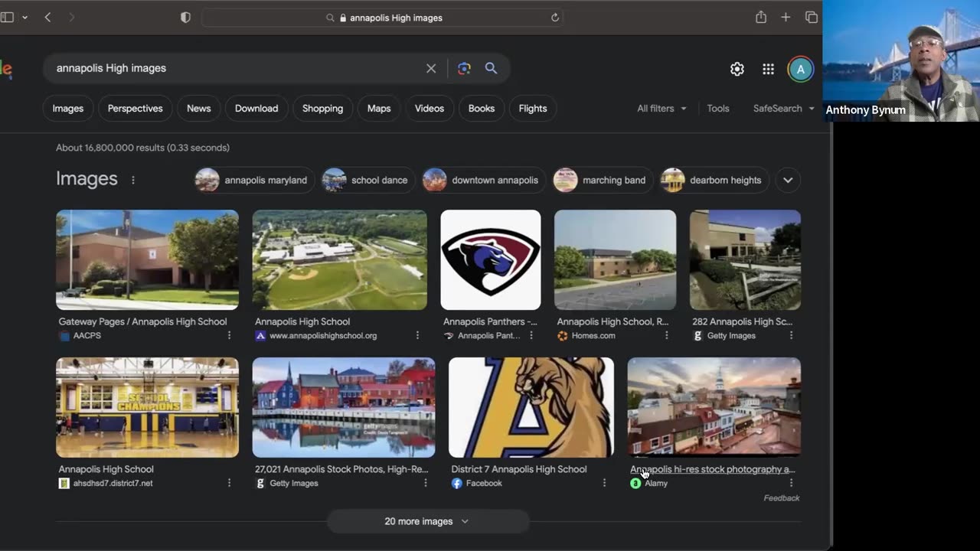Open the Gateway Pages school building image

[x=147, y=260]
